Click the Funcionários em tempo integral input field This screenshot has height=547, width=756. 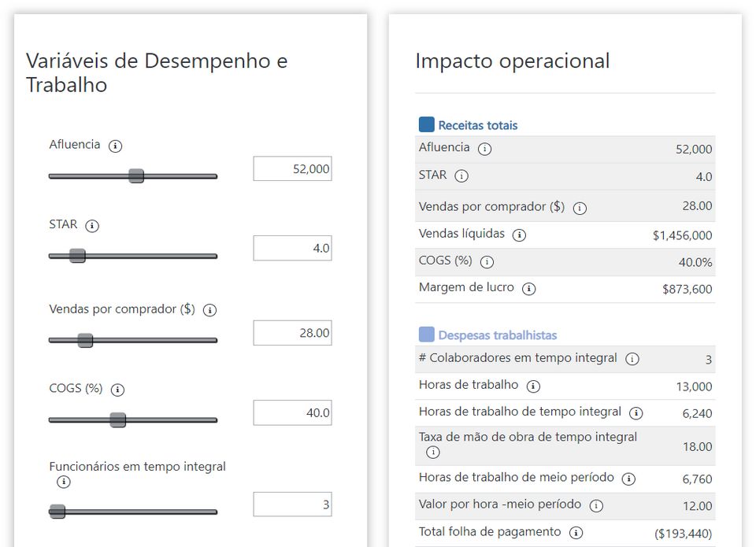[x=292, y=504]
